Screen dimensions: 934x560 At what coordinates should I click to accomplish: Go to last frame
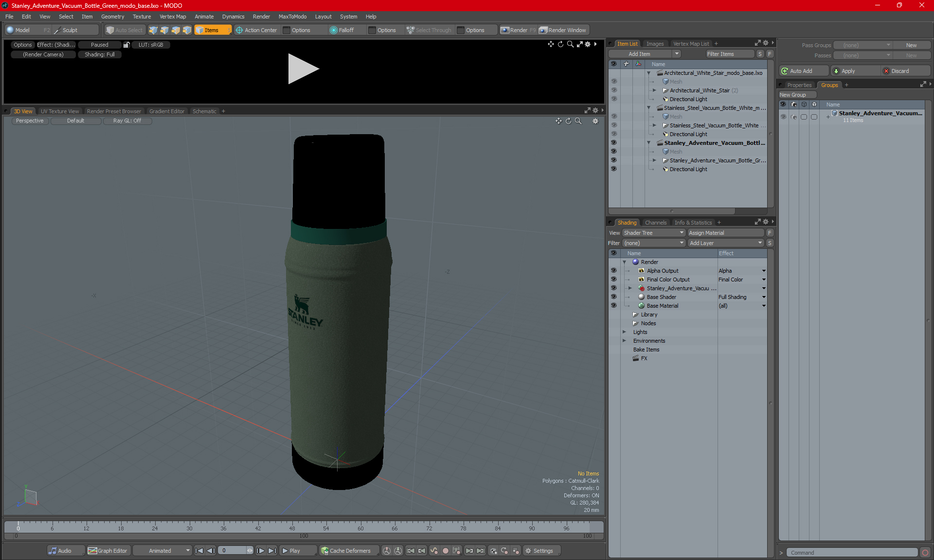(272, 551)
